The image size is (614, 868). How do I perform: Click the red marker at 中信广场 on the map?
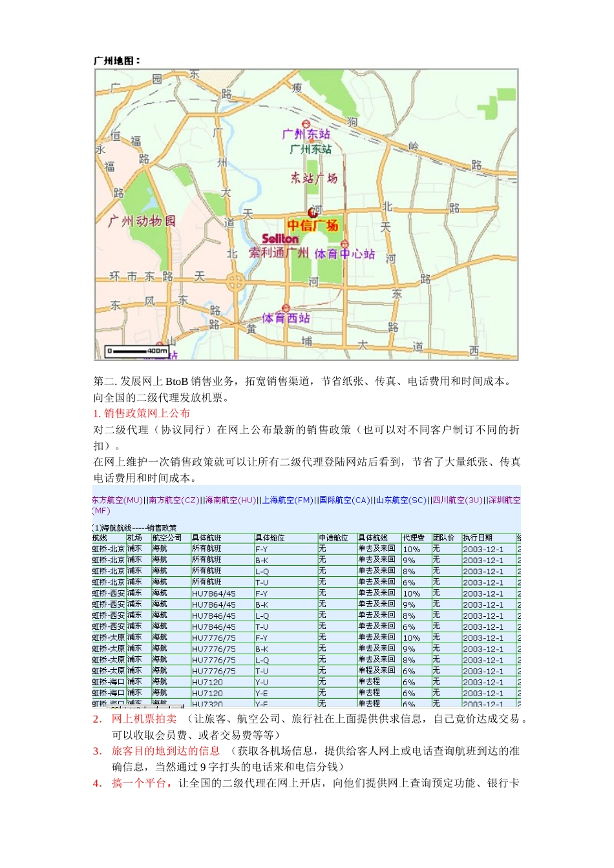pyautogui.click(x=313, y=212)
